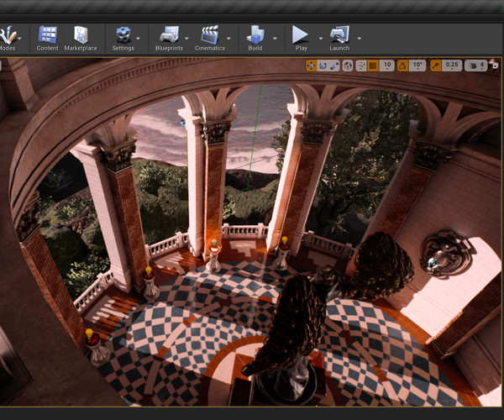Select the light bulb by the right column
This screenshot has width=504, height=420.
tap(285, 242)
